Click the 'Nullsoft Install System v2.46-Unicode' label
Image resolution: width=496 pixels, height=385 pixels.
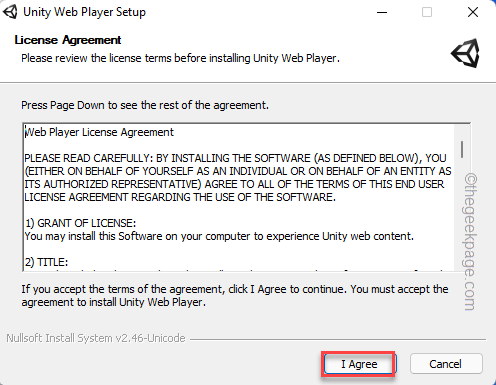(96, 338)
